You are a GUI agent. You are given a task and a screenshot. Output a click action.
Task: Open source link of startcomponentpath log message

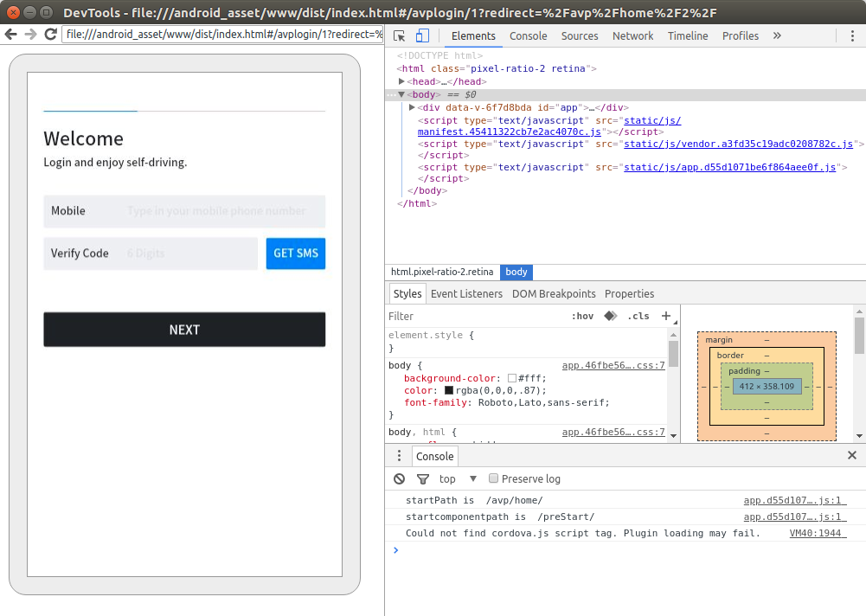click(x=795, y=517)
